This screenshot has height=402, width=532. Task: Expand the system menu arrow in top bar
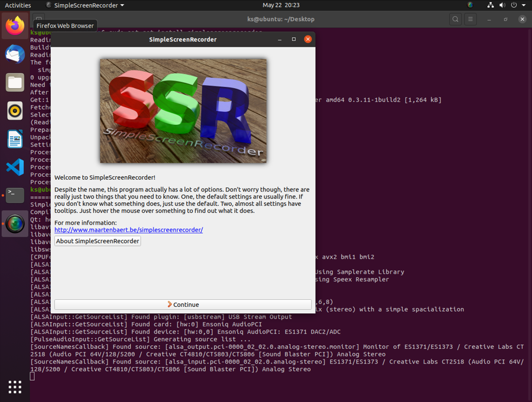pos(524,5)
